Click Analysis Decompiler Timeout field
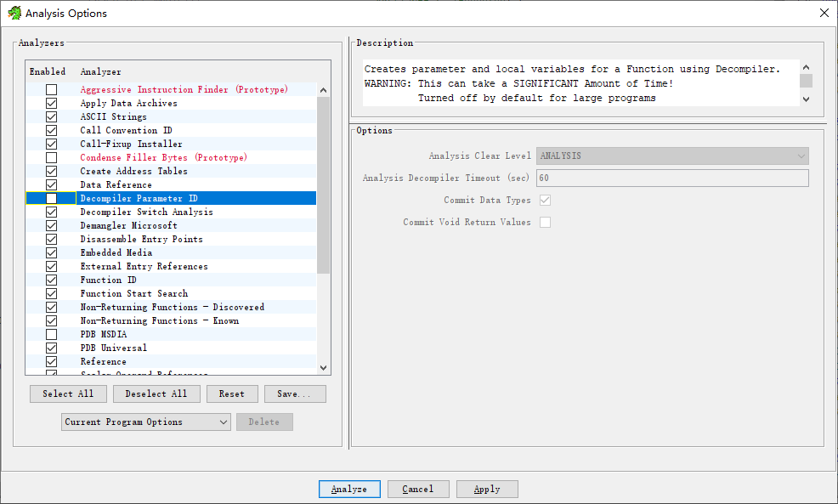This screenshot has width=838, height=504. coord(672,178)
